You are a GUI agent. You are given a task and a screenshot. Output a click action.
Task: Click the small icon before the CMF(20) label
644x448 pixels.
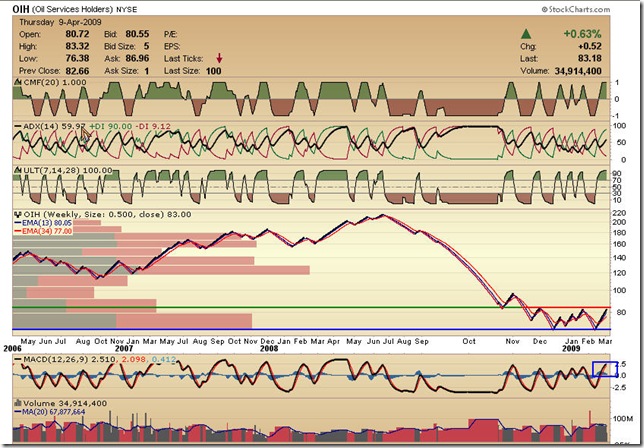(x=18, y=82)
